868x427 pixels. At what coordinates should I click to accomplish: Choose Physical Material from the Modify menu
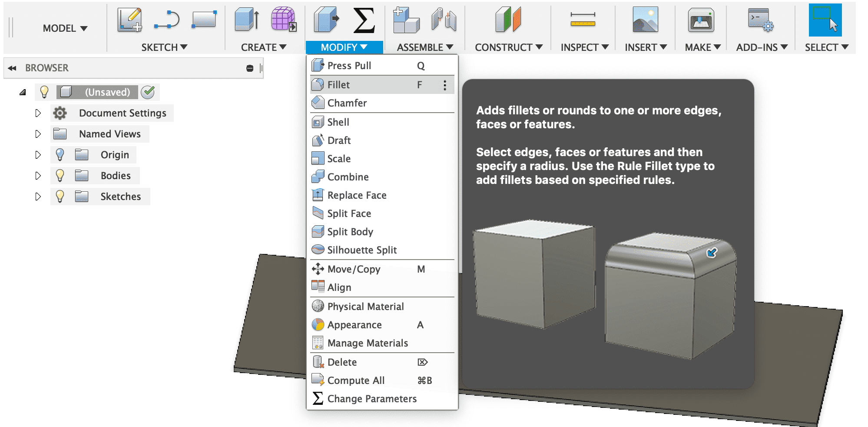click(x=382, y=307)
